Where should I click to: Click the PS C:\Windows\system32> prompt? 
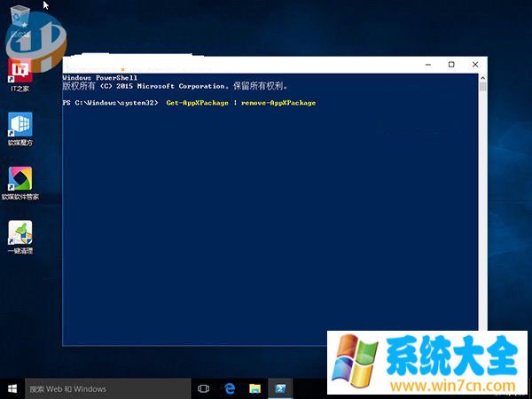110,103
